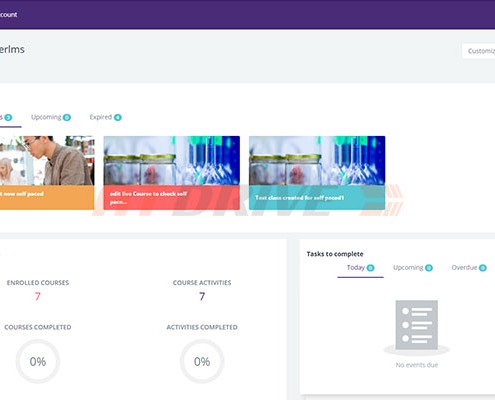Click the account link in the purple header
This screenshot has height=400, width=495.
[9, 15]
